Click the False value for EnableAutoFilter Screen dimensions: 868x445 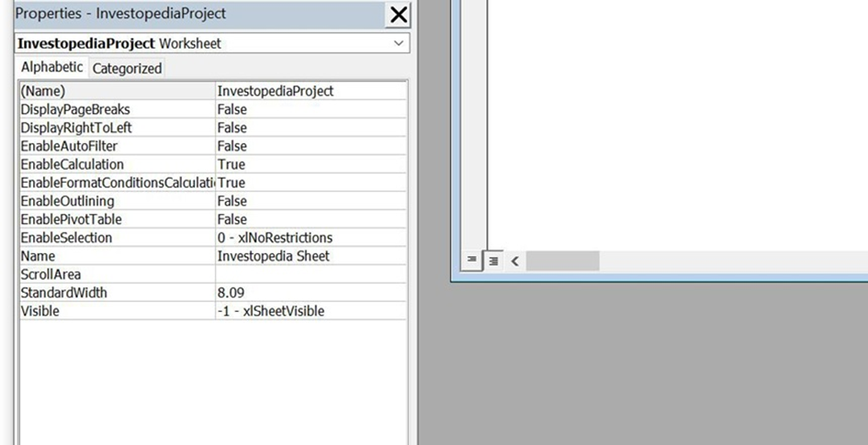[x=310, y=145]
